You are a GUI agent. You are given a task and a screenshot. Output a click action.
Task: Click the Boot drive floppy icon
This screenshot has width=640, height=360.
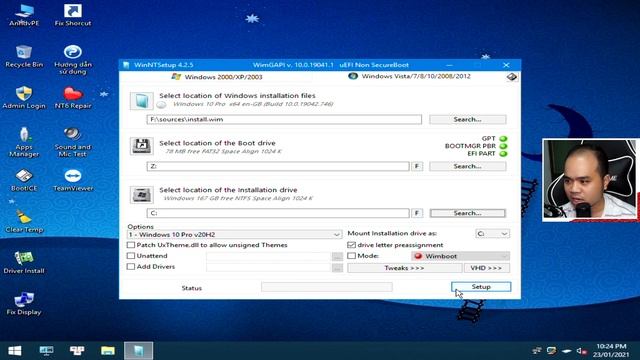(142, 146)
